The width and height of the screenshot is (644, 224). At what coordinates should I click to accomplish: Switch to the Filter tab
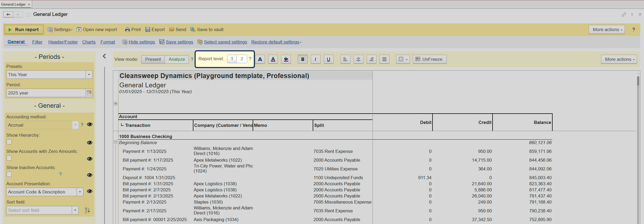(37, 42)
